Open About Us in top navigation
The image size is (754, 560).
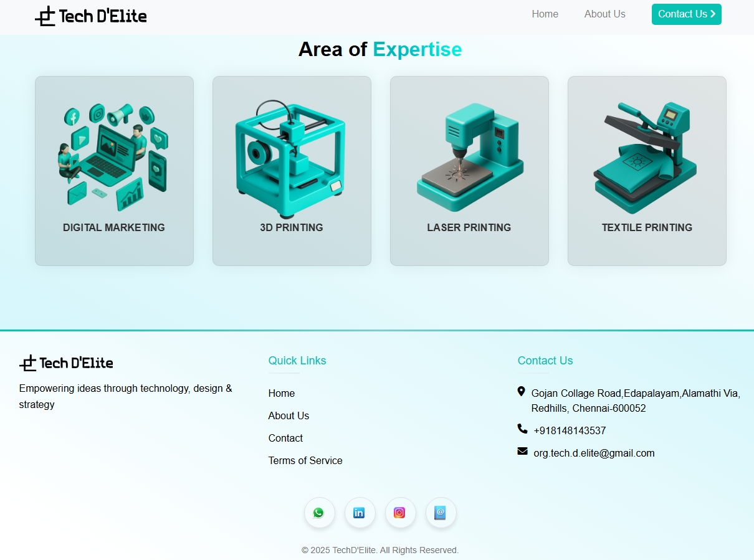[604, 14]
